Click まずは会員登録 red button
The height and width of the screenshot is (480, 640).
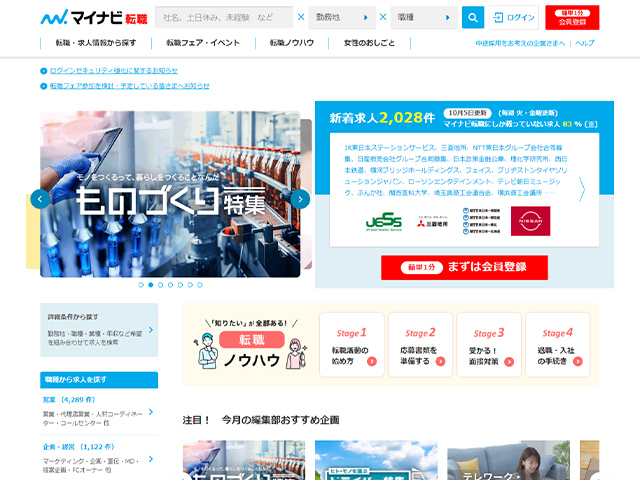tap(464, 268)
